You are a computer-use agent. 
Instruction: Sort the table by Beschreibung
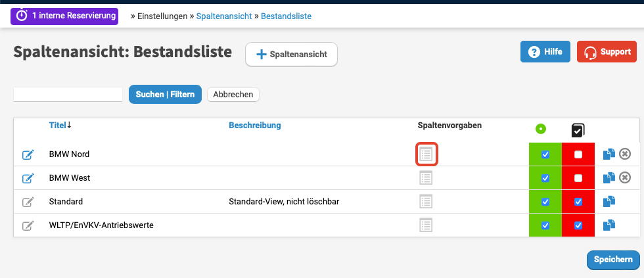[254, 125]
